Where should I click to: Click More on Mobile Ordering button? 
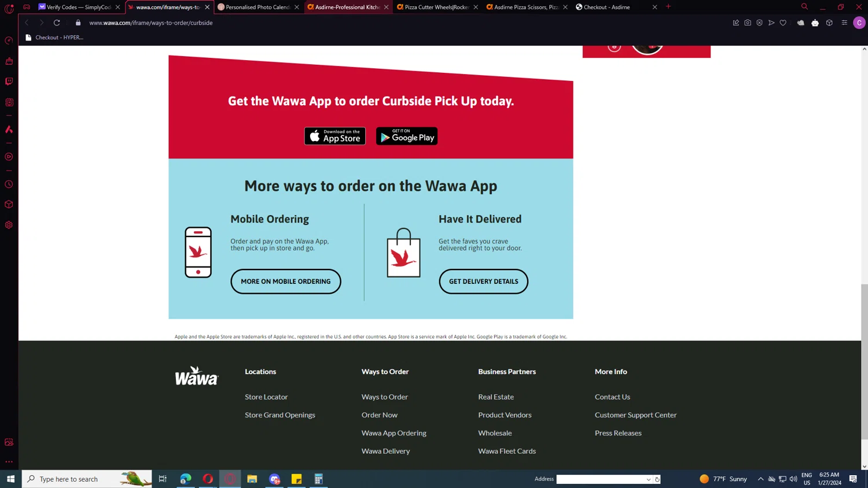click(286, 282)
